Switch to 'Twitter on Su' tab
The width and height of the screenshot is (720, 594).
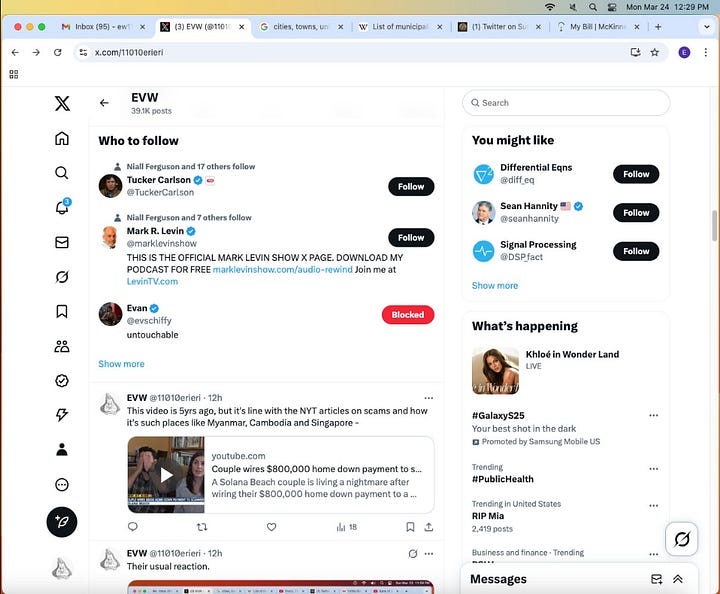(500, 27)
